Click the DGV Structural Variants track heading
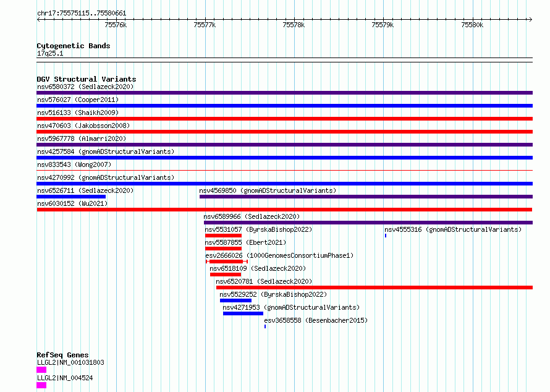Viewport: 550px width, 392px height. coord(87,79)
